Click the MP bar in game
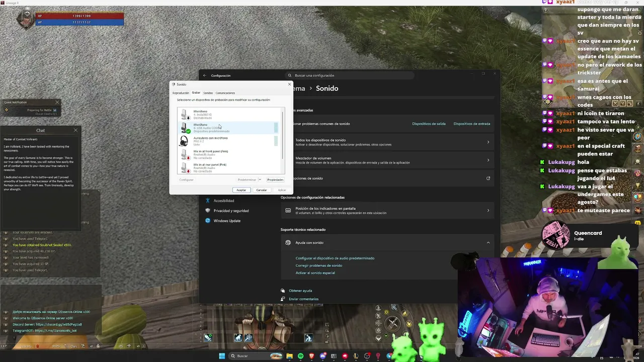The image size is (644, 362). (79, 22)
